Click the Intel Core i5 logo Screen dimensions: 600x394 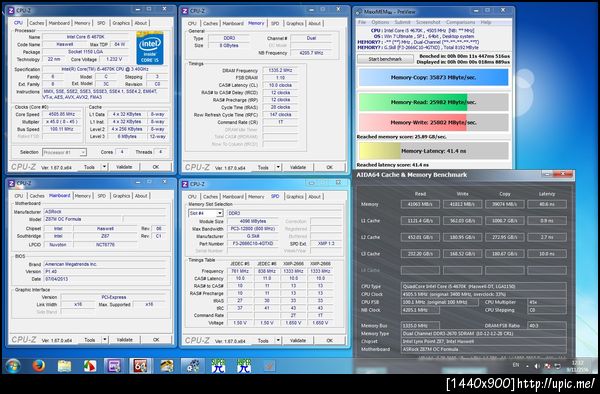coord(150,48)
